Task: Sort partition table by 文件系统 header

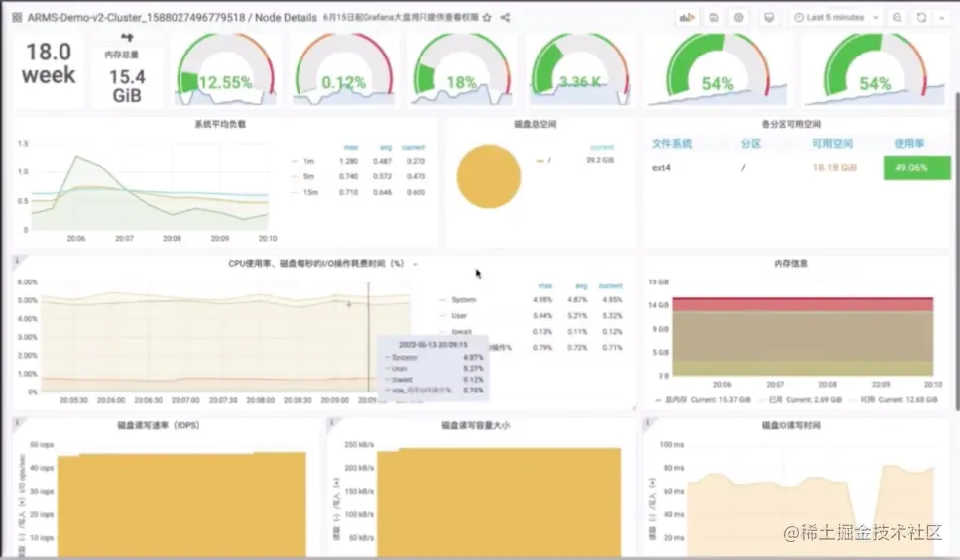Action: click(671, 144)
